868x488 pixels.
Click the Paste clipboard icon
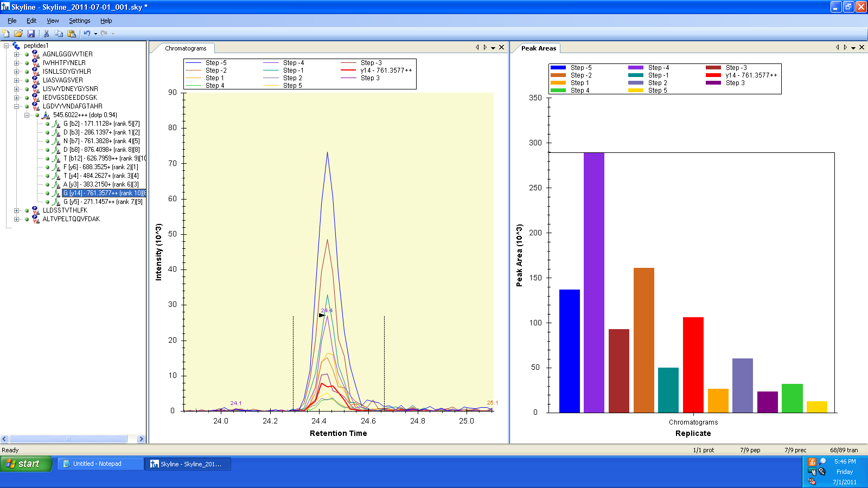click(x=71, y=34)
